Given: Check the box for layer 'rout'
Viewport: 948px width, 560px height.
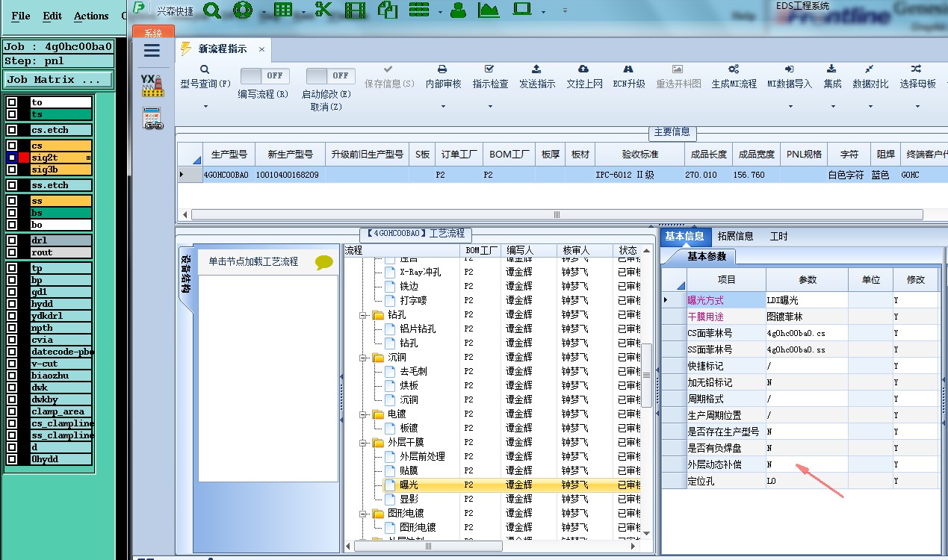Looking at the screenshot, I should (x=12, y=252).
